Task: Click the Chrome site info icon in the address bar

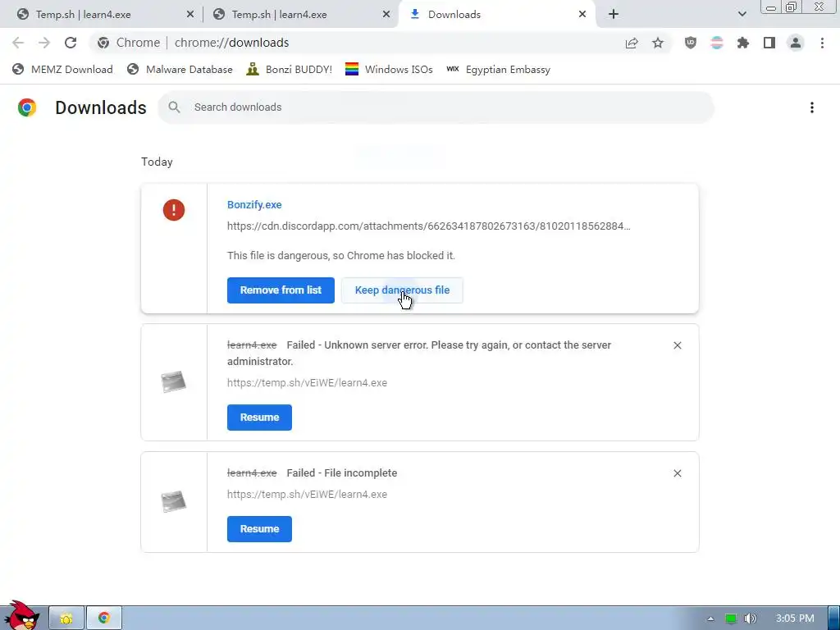Action: coord(103,43)
